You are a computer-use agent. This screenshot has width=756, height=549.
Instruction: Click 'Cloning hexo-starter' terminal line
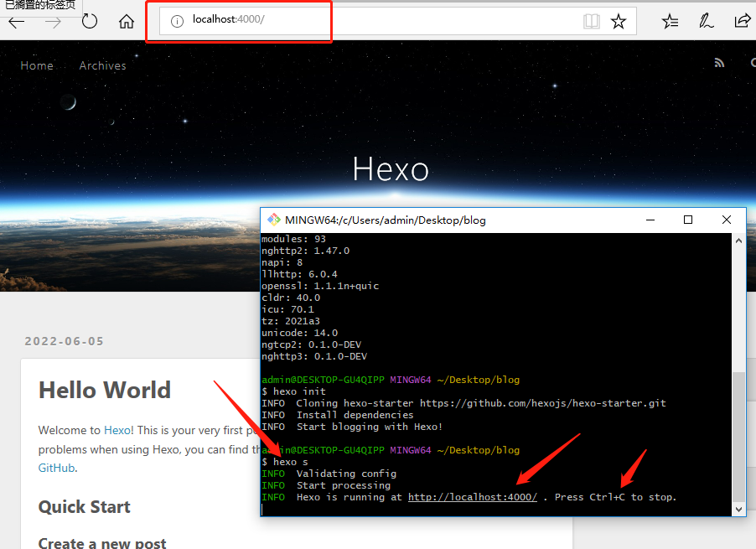point(463,403)
